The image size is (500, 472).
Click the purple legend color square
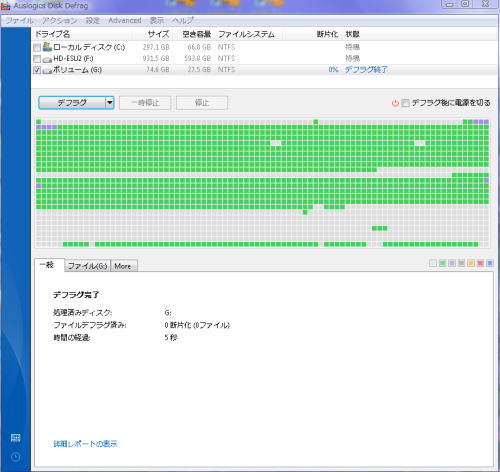click(x=452, y=263)
